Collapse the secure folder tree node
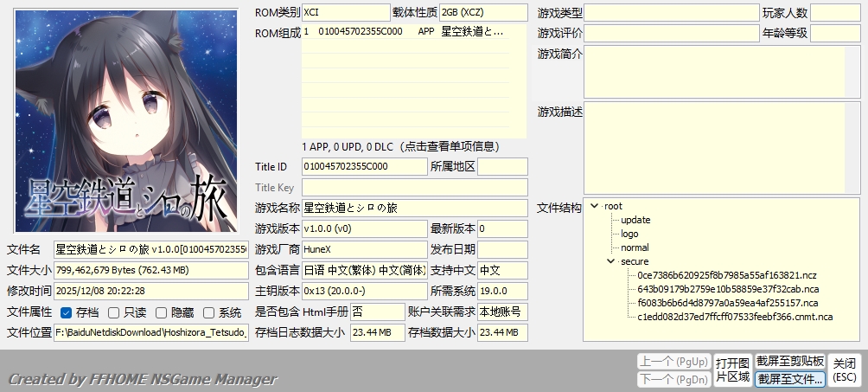Screen dimensions: 868x392 pos(611,261)
